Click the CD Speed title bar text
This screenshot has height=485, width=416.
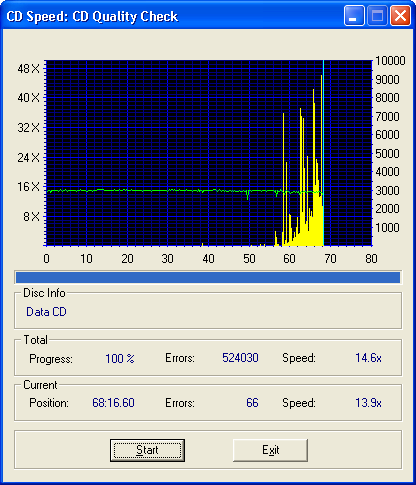[x=92, y=16]
